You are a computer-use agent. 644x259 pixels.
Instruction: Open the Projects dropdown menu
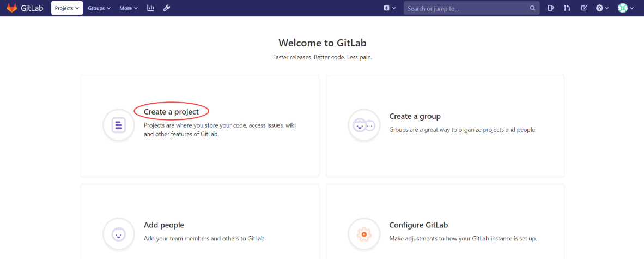tap(67, 8)
